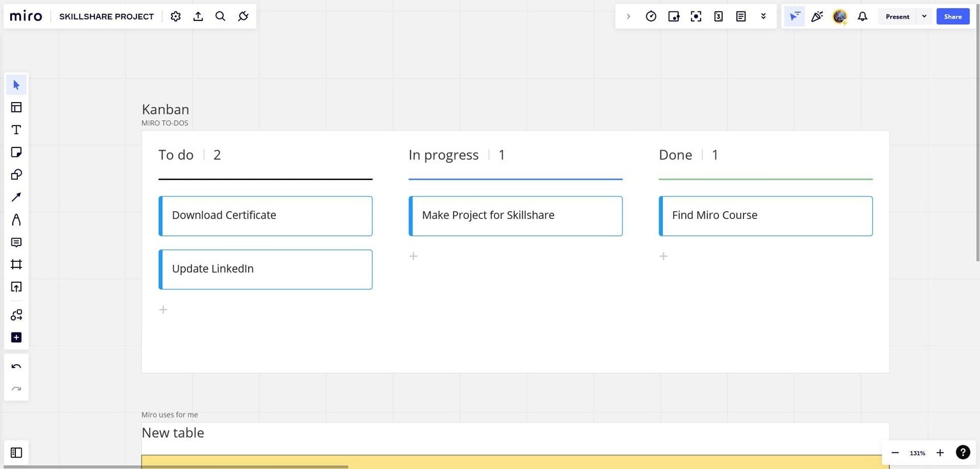Select the Sticky note tool
This screenshot has width=980, height=469.
17,152
